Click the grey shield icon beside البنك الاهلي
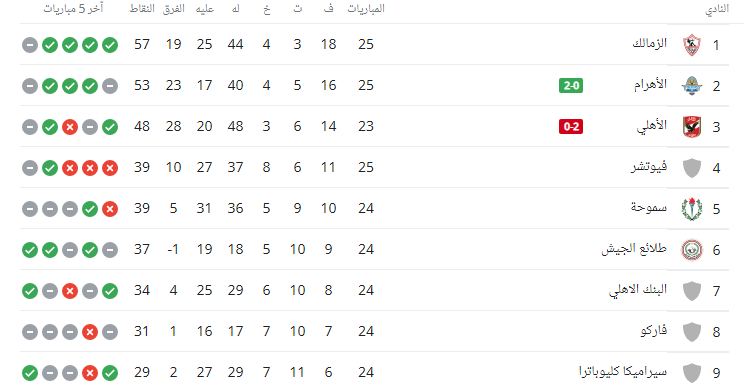The width and height of the screenshot is (744, 388). pos(692,291)
